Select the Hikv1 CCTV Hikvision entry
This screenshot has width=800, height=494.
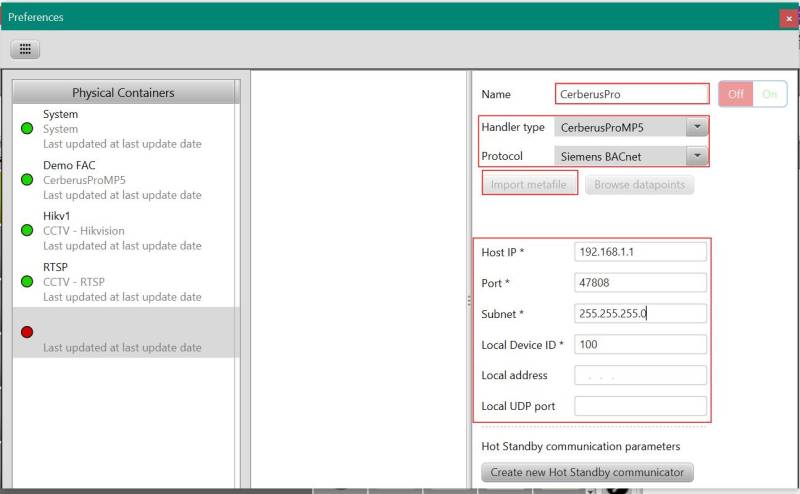pos(125,231)
